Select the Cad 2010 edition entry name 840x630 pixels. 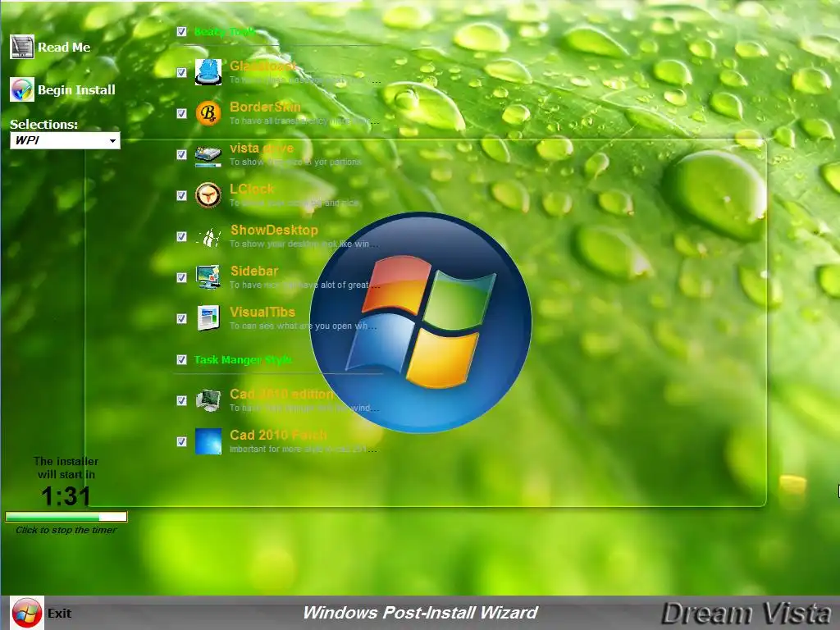[282, 394]
